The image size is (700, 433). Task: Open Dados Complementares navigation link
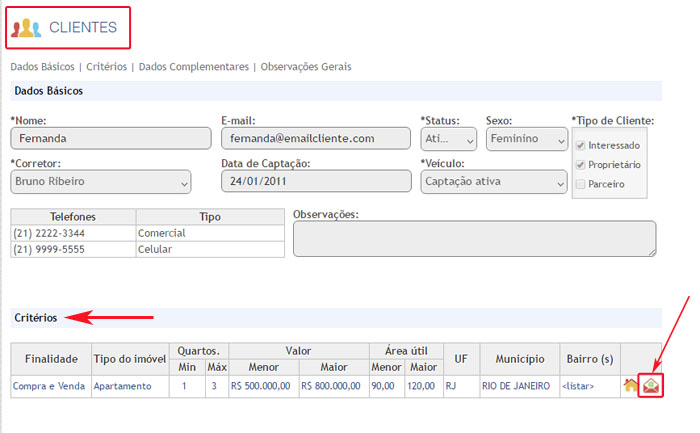[x=193, y=67]
